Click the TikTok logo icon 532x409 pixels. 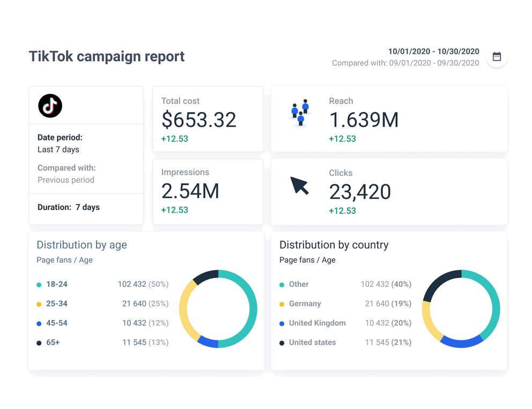click(x=49, y=106)
